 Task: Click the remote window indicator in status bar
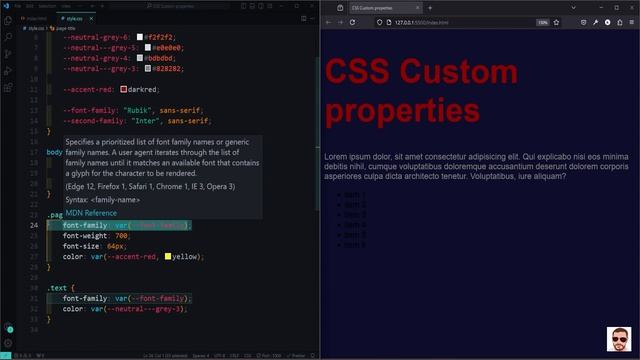(x=5, y=356)
